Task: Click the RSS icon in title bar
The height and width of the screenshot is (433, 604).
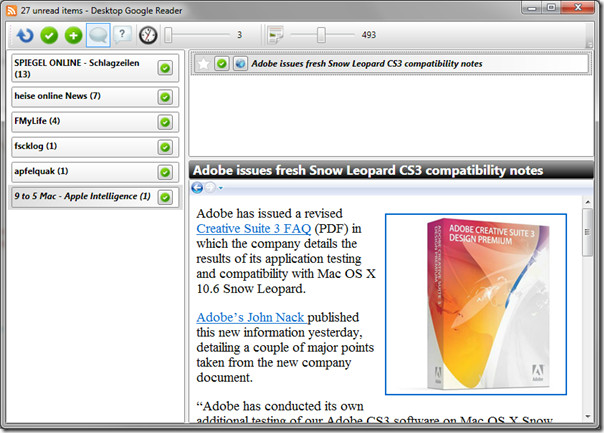Action: 12,10
